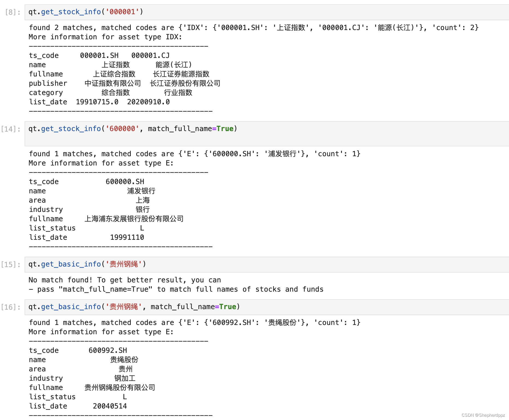Click the fullname value 上证综合指数
Screen dimensions: 509x420
click(114, 74)
